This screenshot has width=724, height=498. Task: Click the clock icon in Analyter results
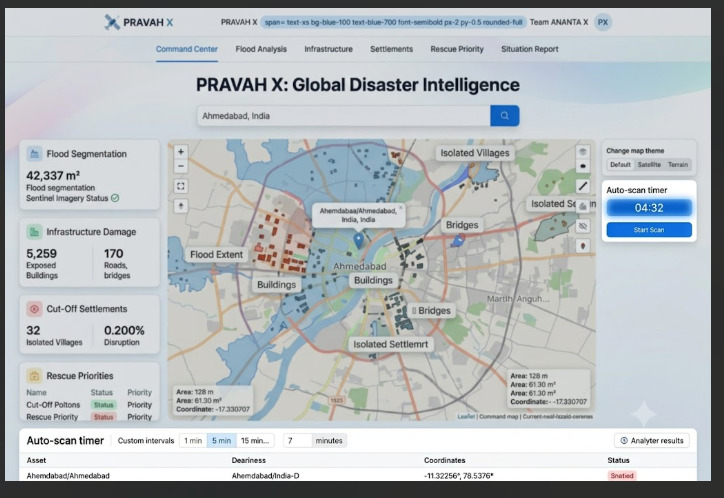click(x=624, y=440)
